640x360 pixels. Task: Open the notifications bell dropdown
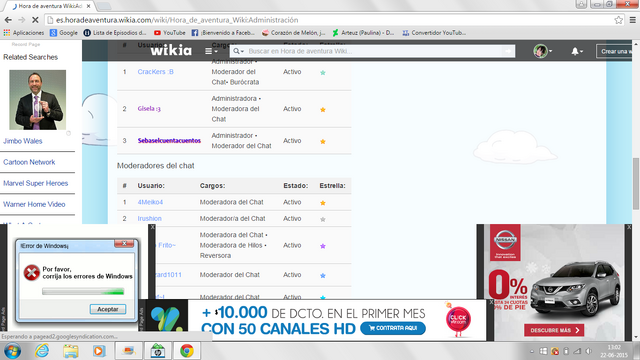click(x=577, y=51)
